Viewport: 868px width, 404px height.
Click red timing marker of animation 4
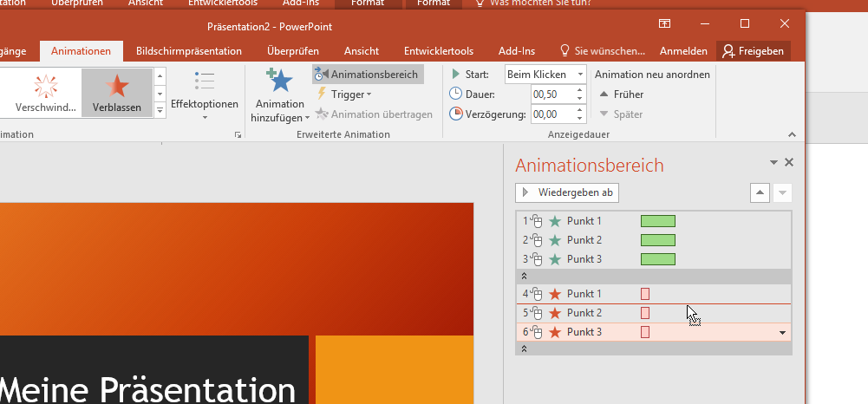tap(645, 294)
